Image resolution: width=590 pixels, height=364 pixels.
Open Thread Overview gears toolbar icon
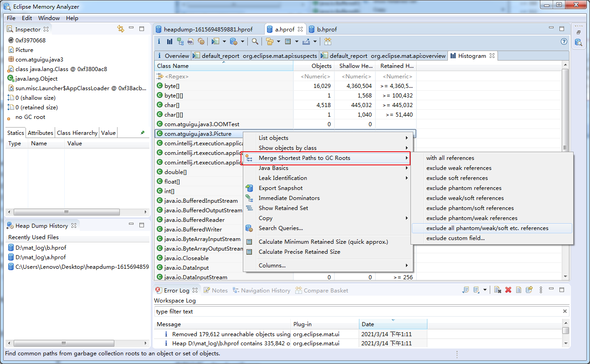click(x=201, y=41)
